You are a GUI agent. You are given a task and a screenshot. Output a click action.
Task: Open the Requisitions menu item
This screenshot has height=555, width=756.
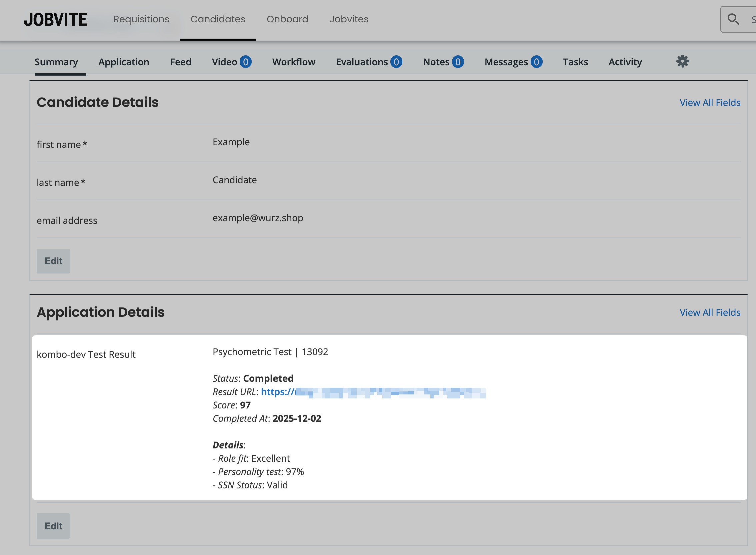(141, 19)
